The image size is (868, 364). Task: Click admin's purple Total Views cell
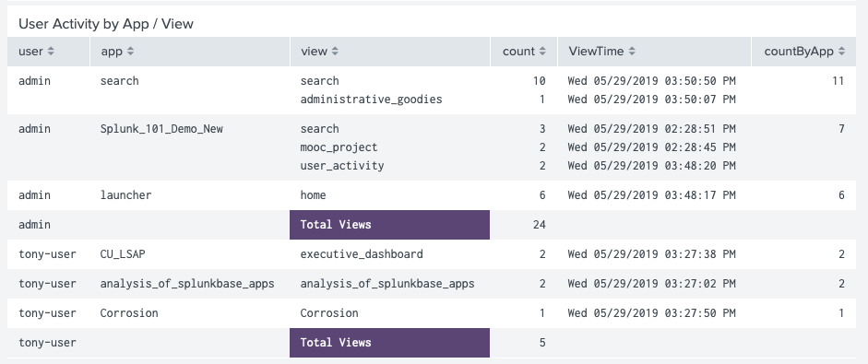389,225
